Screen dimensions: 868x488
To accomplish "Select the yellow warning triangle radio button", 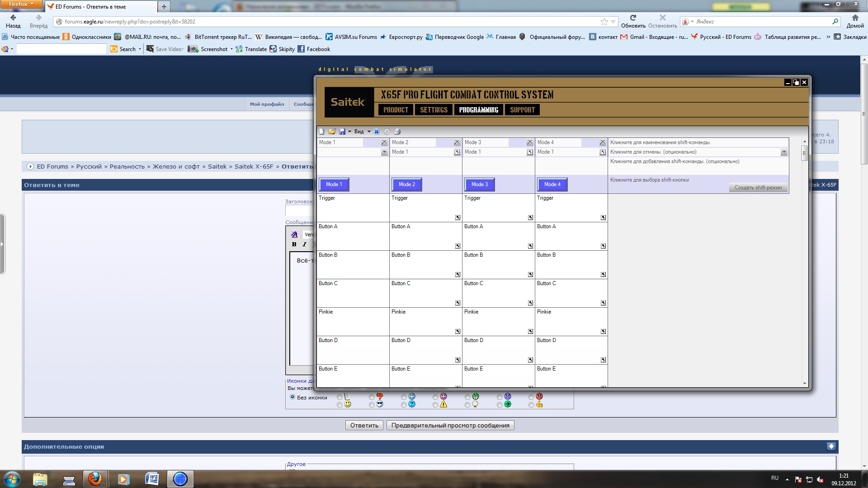I will [x=435, y=405].
